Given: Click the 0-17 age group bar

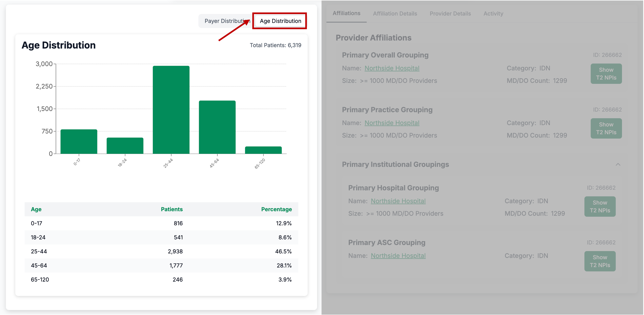Looking at the screenshot, I should coord(79,142).
